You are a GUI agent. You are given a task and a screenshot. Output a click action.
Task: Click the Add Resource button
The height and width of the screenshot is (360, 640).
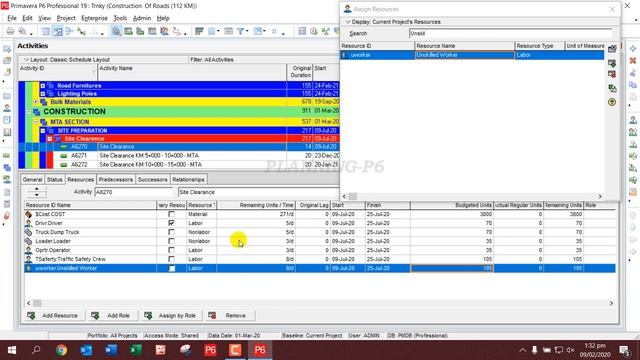(54, 316)
